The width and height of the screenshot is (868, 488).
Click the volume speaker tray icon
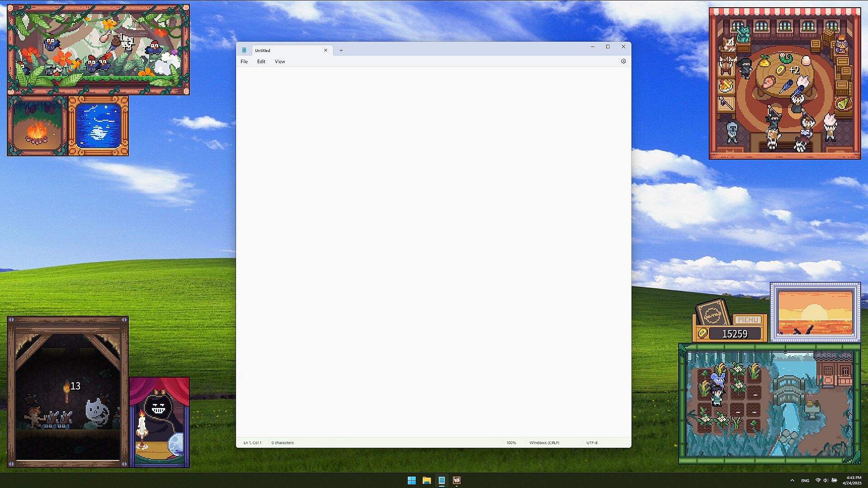826,480
